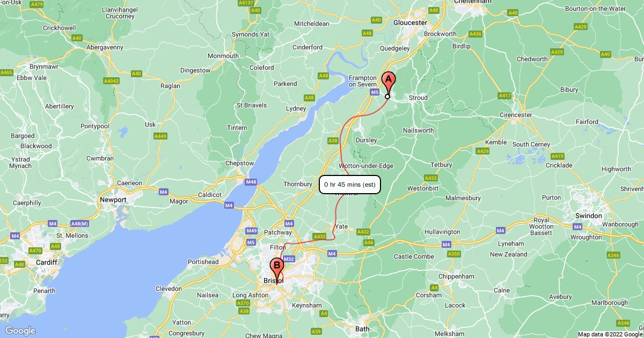Click the A449 shield near Usk
The image size is (644, 338).
click(160, 136)
